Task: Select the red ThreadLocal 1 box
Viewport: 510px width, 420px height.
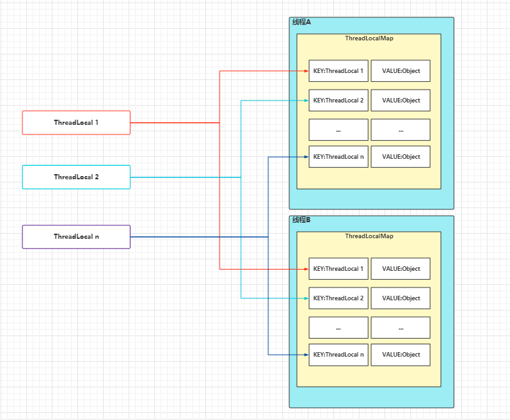Action: [x=76, y=123]
